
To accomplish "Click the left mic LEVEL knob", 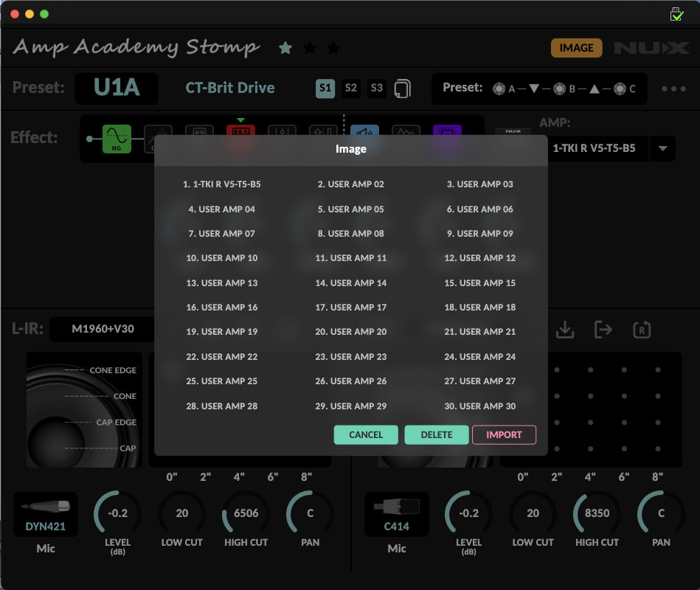I will pos(117,513).
